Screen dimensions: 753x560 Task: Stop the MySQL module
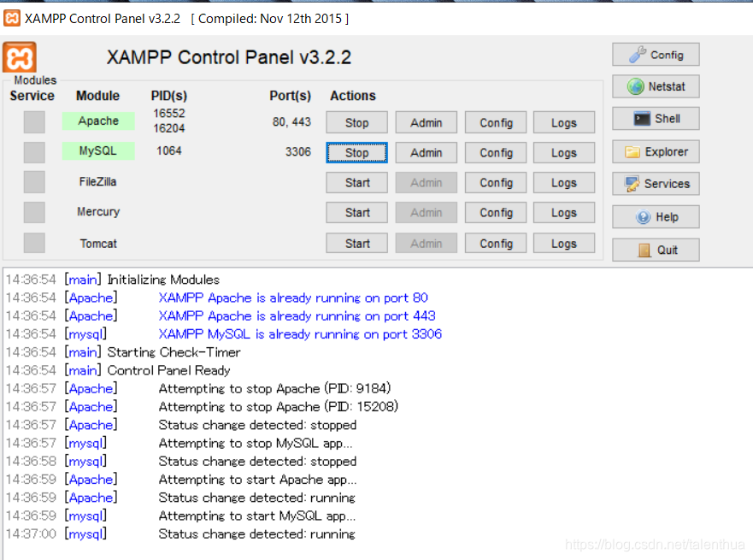tap(356, 152)
